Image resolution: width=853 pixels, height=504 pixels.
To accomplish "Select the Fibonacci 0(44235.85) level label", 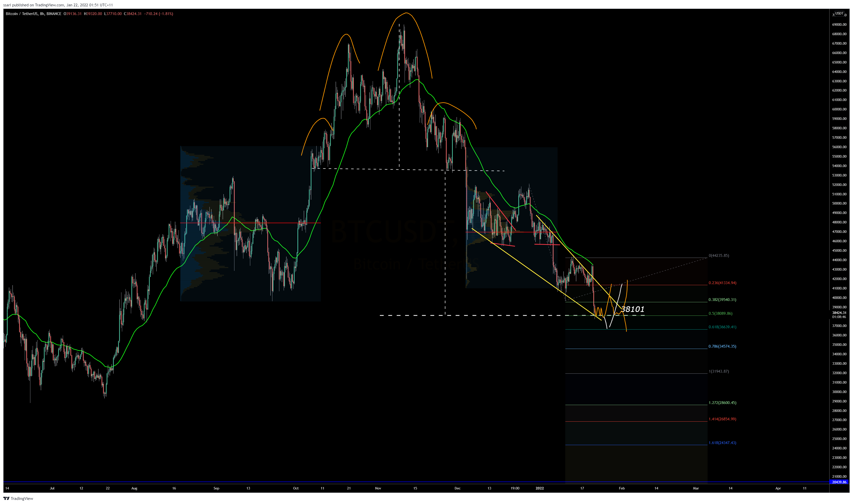I will point(719,255).
